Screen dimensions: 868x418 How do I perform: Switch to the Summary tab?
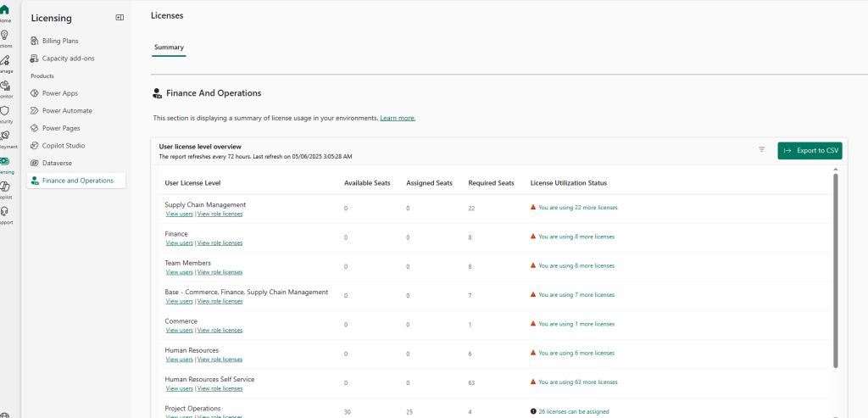point(169,47)
